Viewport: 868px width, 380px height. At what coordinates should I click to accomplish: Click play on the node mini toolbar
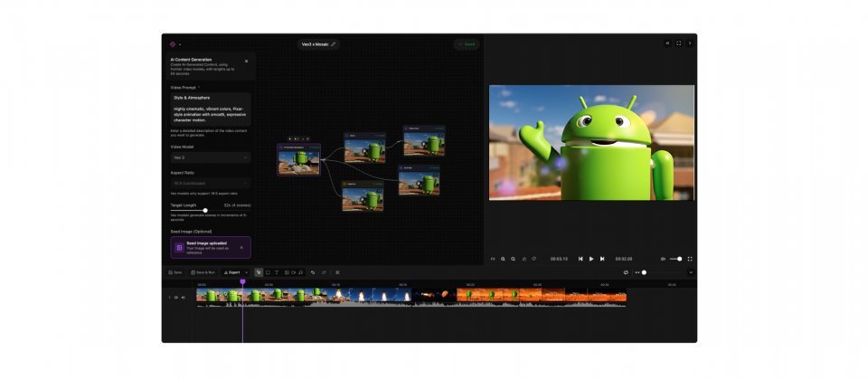[290, 139]
